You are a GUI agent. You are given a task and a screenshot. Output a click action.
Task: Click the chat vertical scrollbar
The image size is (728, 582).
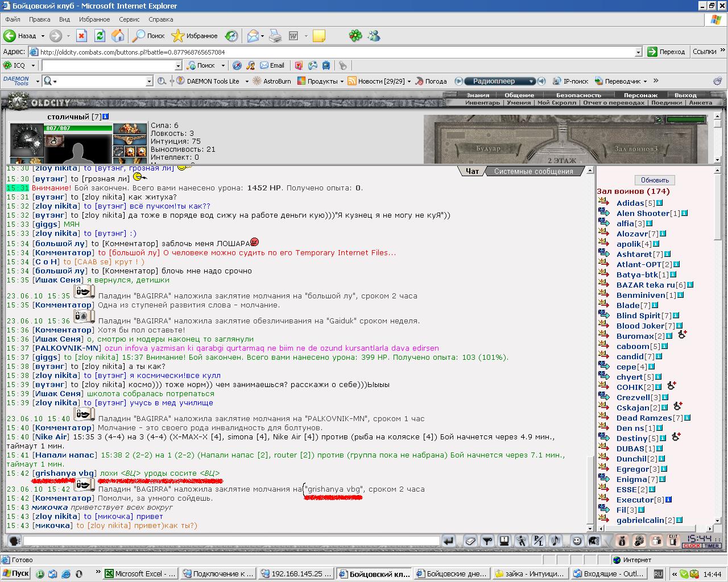590,350
